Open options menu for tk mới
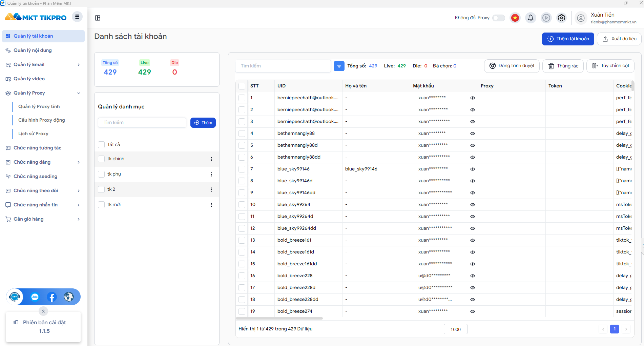This screenshot has width=644, height=346. click(x=211, y=205)
